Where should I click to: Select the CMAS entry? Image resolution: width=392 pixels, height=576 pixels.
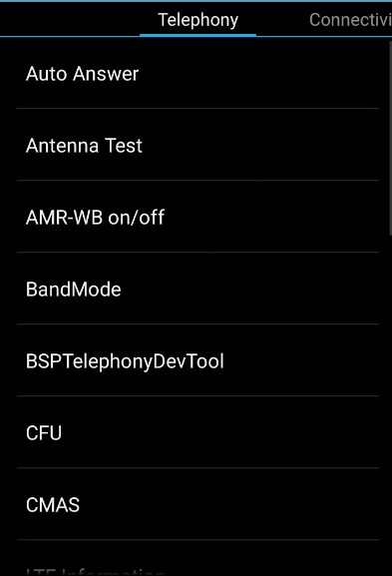[x=197, y=504]
